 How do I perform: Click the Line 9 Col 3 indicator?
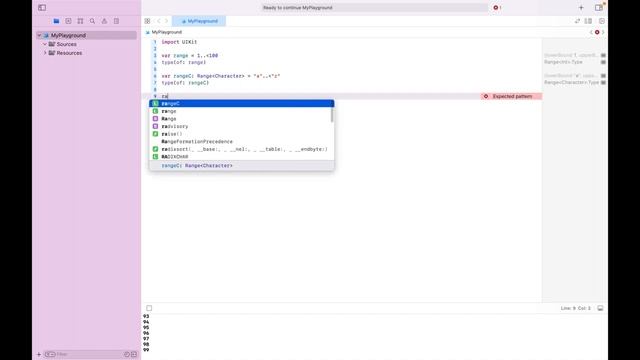(x=576, y=308)
